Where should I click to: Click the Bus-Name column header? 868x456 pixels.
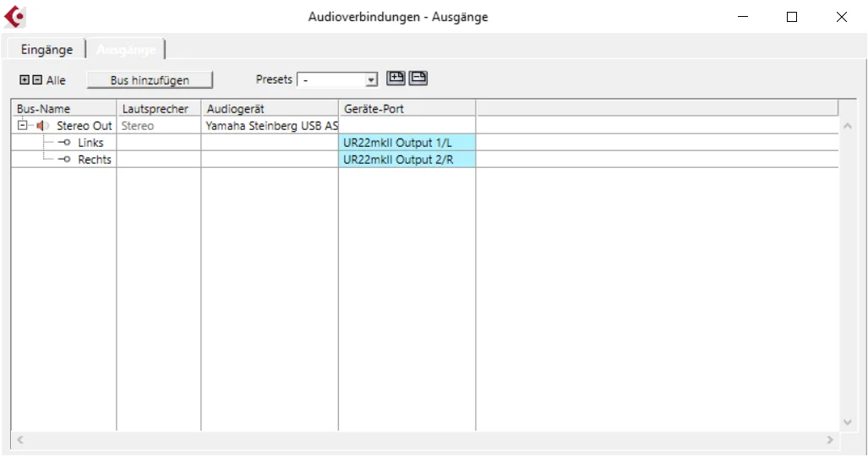[x=63, y=108]
